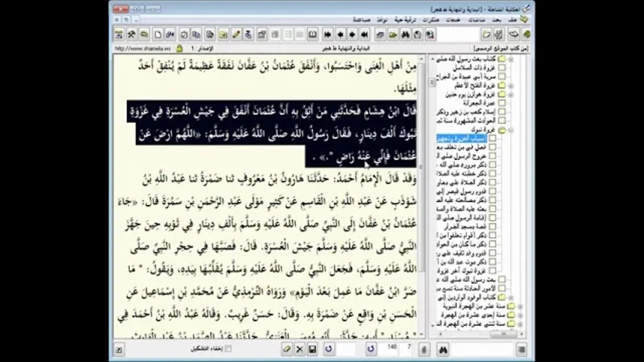Click the small icon at the bottom-left corner
644x362 pixels.
pyautogui.click(x=119, y=349)
